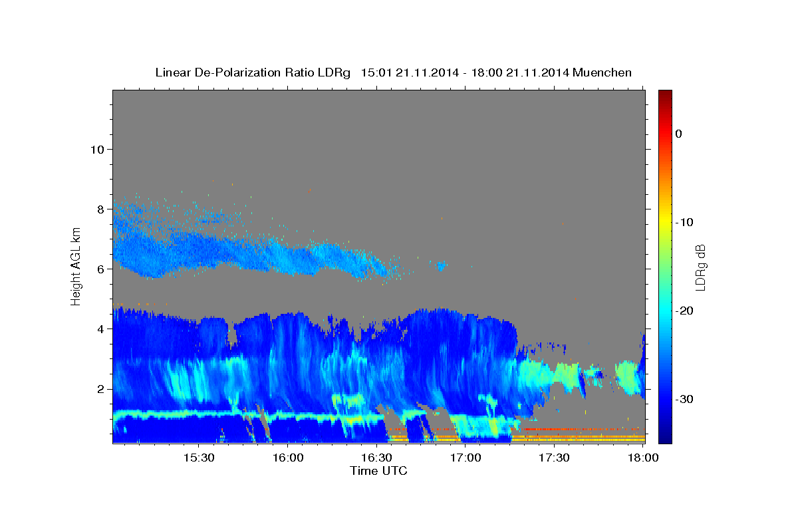Screen dimensions: 798x532
Task: Click the 'LDRg dB' colorbar label
Action: (700, 267)
